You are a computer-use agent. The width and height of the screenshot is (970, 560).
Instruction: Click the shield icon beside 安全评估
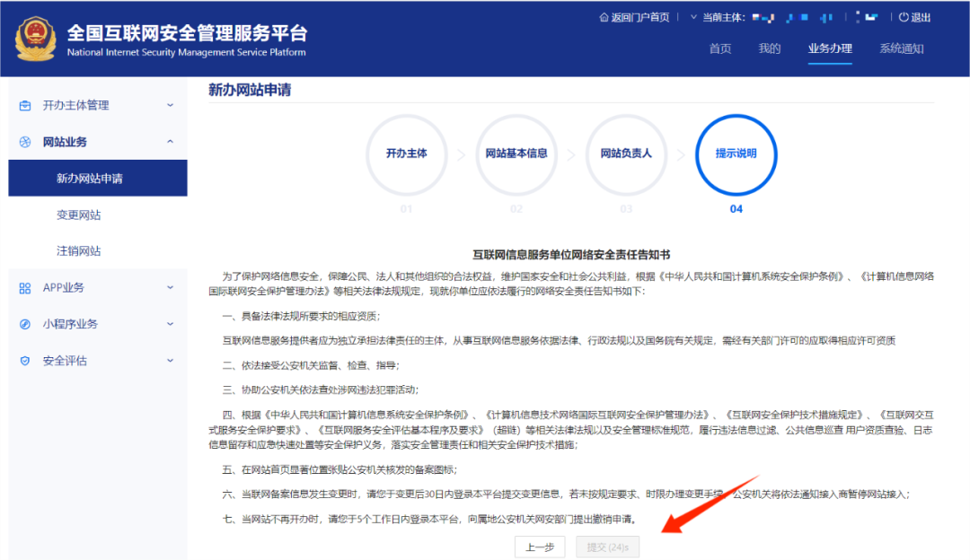coord(25,361)
